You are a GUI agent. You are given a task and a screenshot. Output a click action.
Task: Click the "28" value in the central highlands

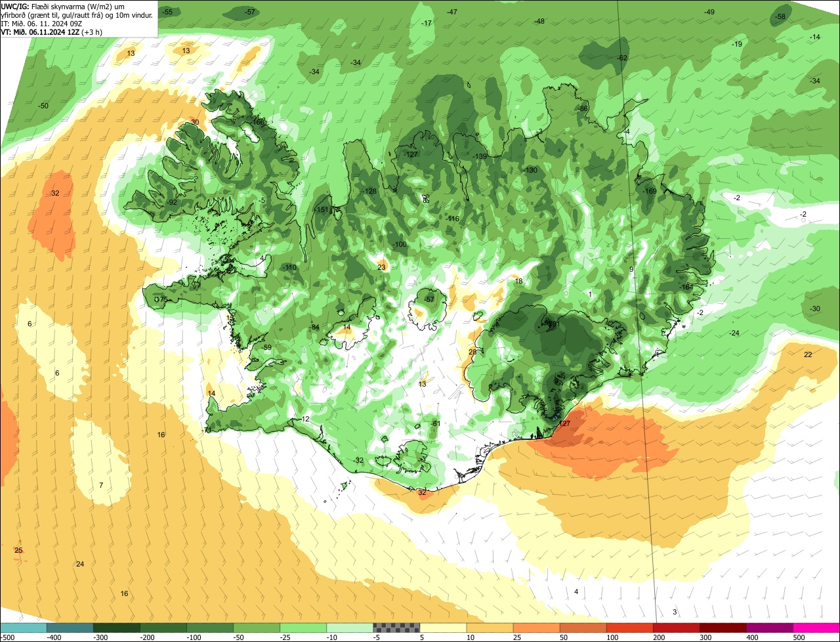click(472, 352)
